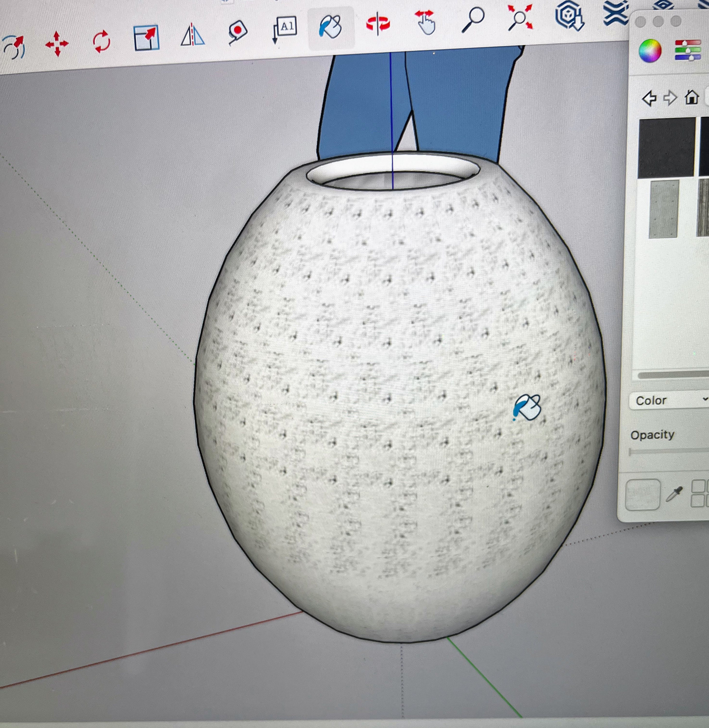Open the Color dropdown menu
This screenshot has width=709, height=728.
pos(669,400)
